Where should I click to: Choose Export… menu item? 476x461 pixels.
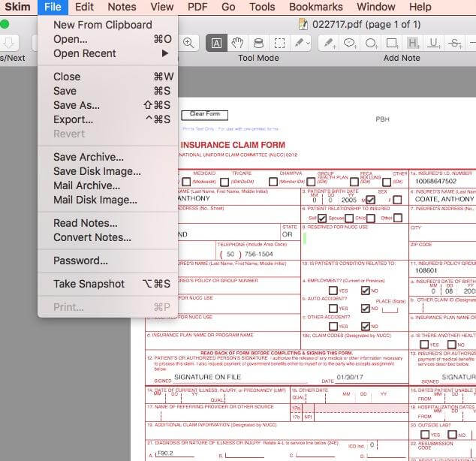pos(108,119)
